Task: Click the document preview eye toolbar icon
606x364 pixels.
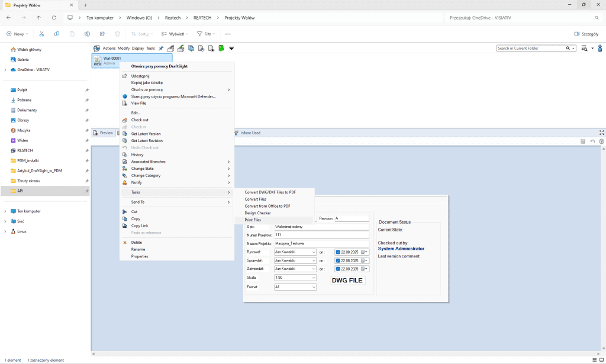Action: click(211, 49)
